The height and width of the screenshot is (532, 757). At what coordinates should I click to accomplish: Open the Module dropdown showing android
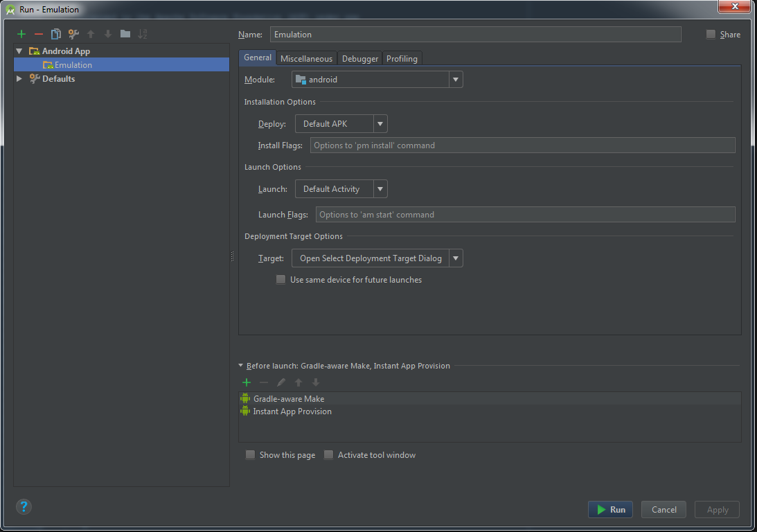coord(377,80)
